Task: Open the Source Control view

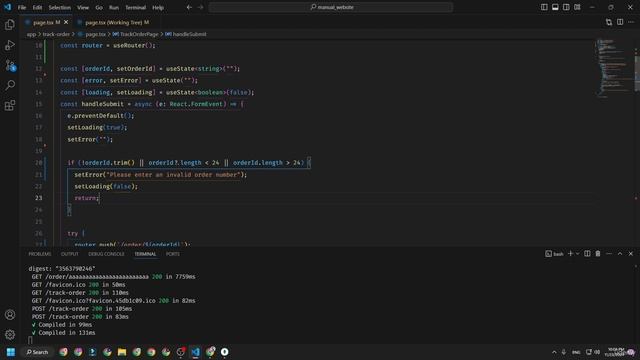Action: pyautogui.click(x=10, y=65)
